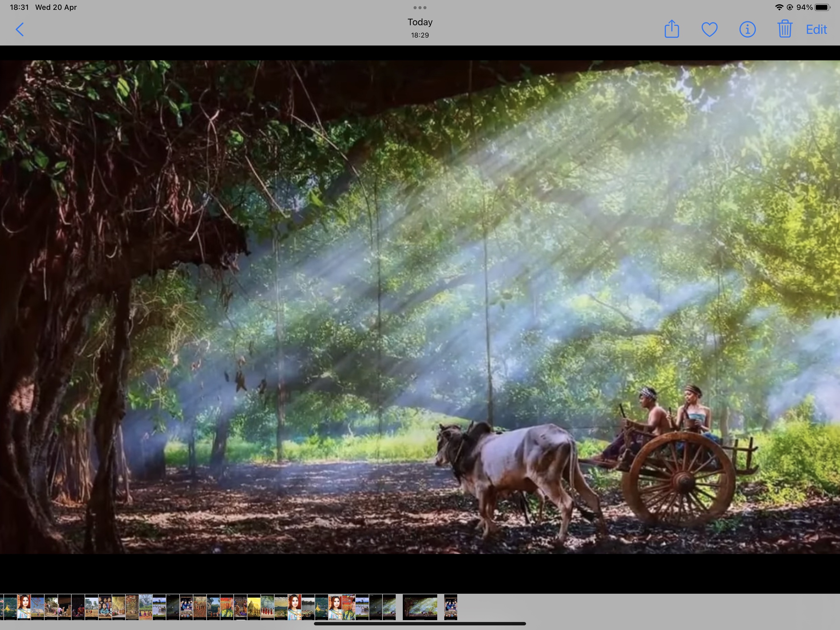Screen dimensions: 840x630
Task: Open the red-robed monks procession thumbnail
Action: click(x=267, y=607)
